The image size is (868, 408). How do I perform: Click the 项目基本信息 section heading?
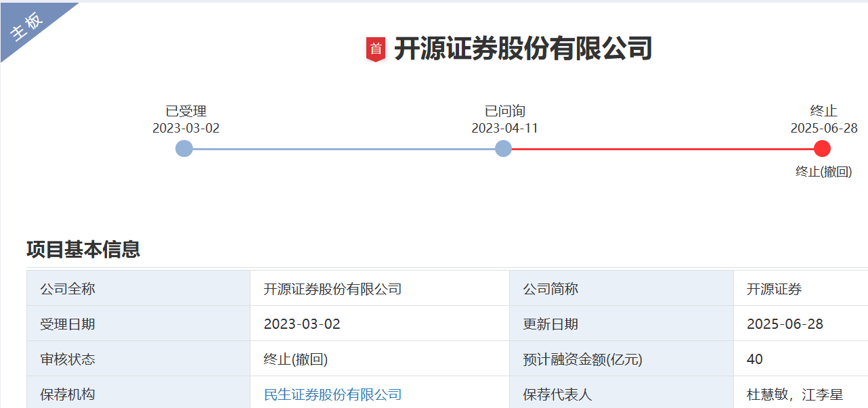pos(83,249)
